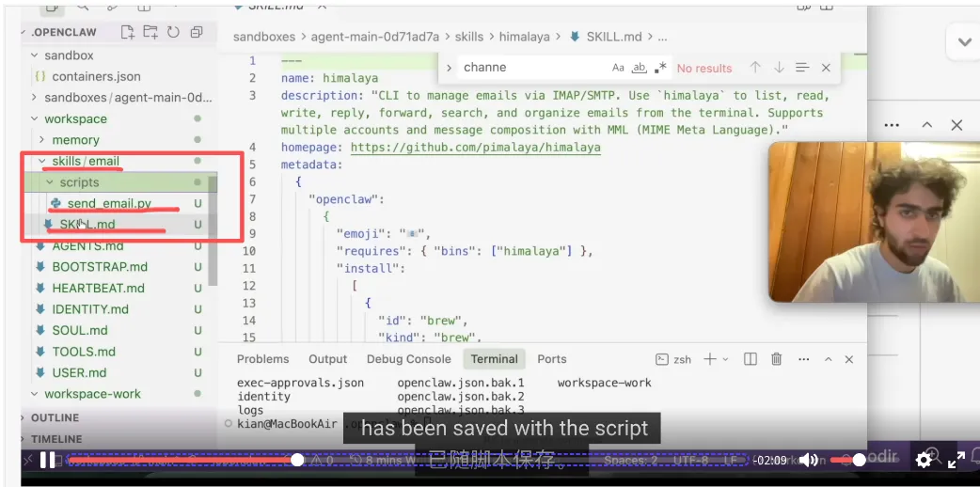Kill terminal with trash icon
980x487 pixels.
(x=776, y=359)
